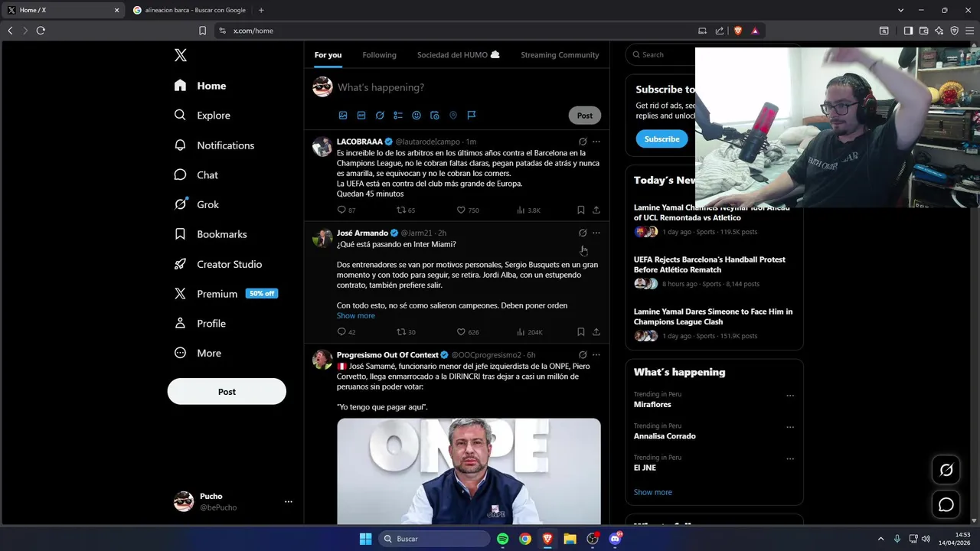
Task: Expand trends with Show more link
Action: point(653,493)
